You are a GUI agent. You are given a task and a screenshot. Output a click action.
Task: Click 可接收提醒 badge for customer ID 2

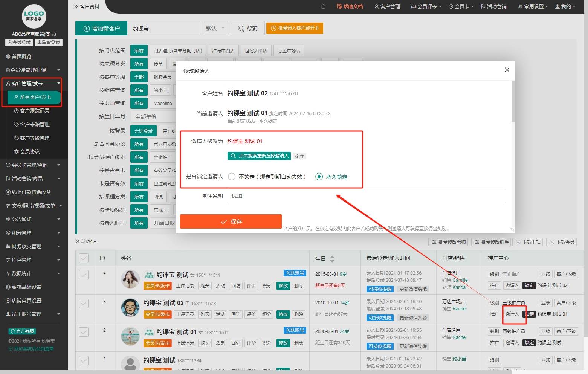[380, 346]
